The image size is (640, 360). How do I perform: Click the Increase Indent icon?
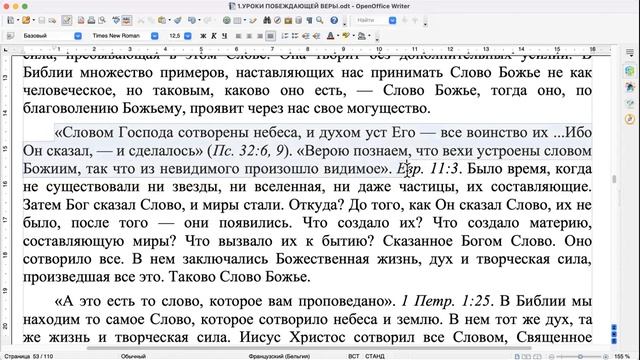(316, 36)
